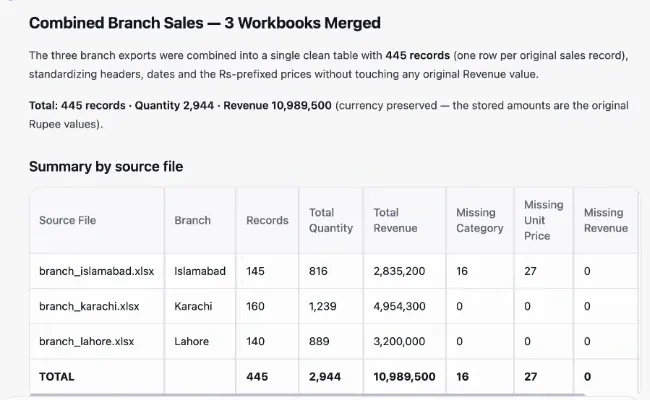Click Karachi quantity value 1,239

(x=323, y=306)
